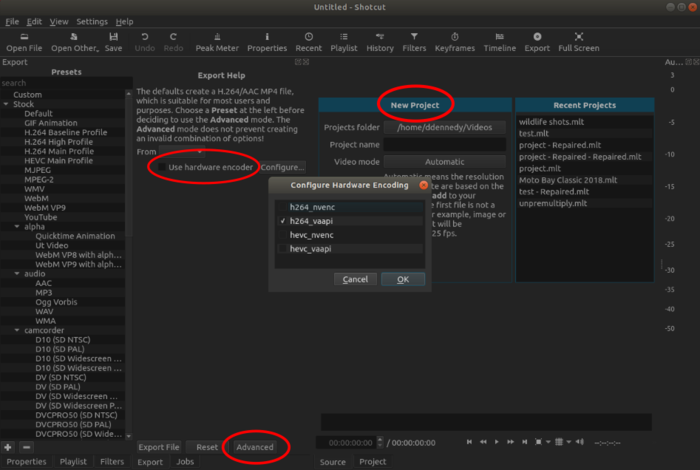This screenshot has height=470, width=700.
Task: Check the hevc_vaapi encoder option
Action: (285, 248)
